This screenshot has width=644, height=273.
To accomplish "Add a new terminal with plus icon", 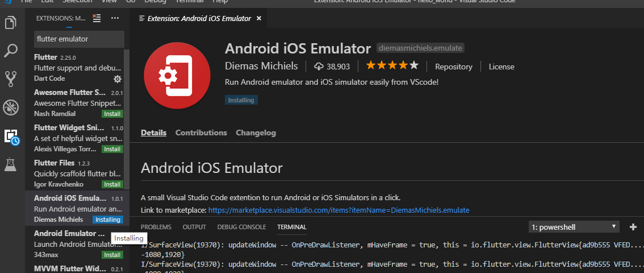I will click(x=633, y=226).
